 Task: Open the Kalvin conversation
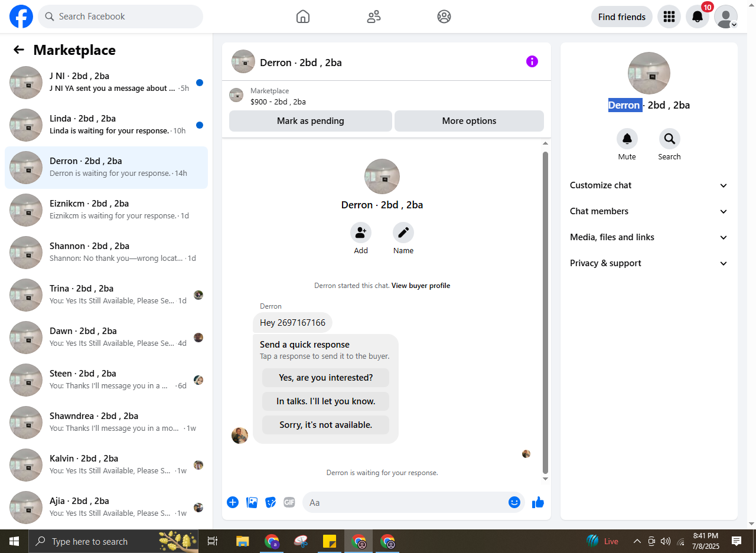click(106, 465)
